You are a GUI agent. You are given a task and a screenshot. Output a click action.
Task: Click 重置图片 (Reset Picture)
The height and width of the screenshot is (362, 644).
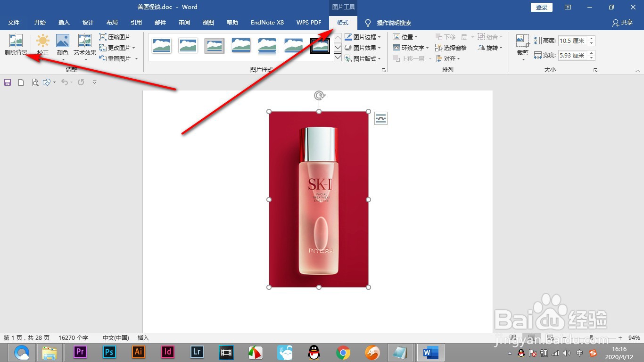tap(115, 58)
